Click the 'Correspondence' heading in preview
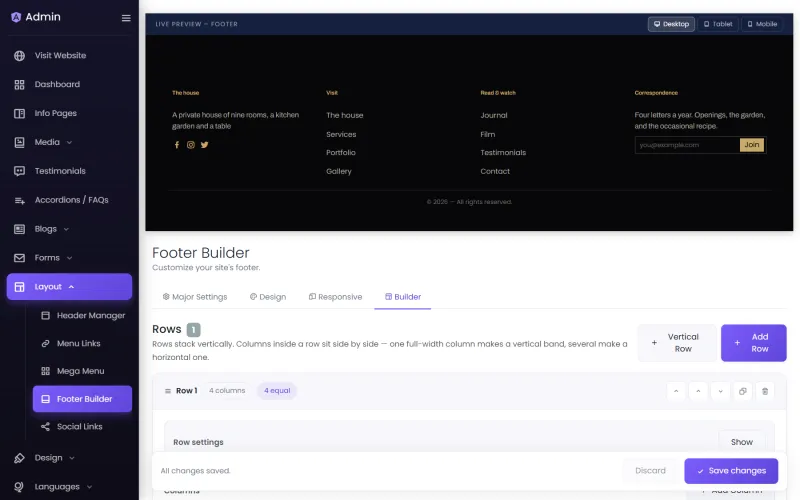Screen dimensions: 800x500 656,93
